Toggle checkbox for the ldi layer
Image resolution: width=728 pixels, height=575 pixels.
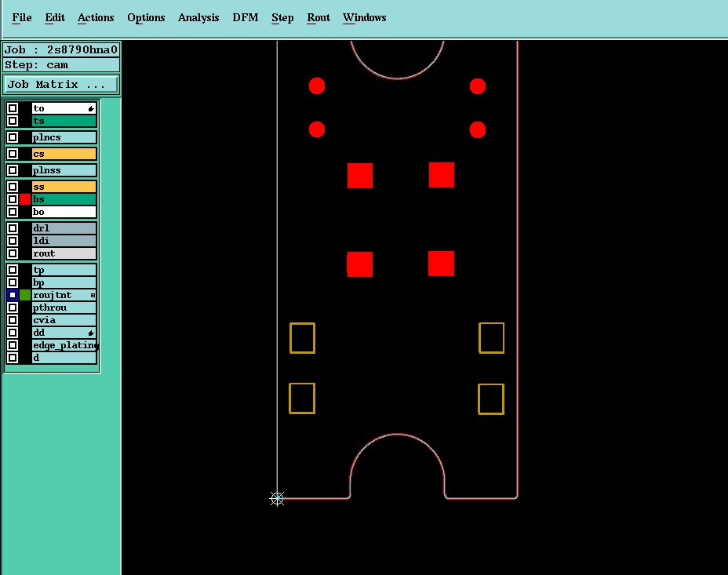click(x=13, y=240)
